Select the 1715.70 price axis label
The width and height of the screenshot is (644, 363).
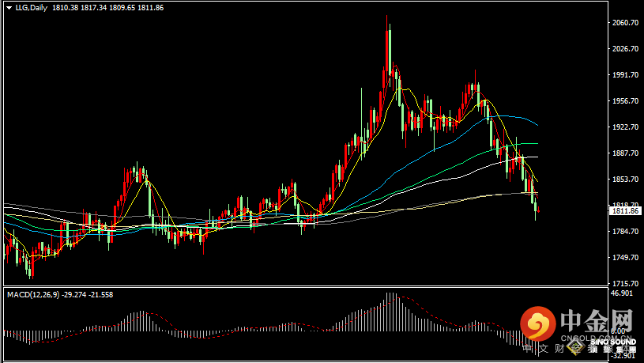click(625, 284)
